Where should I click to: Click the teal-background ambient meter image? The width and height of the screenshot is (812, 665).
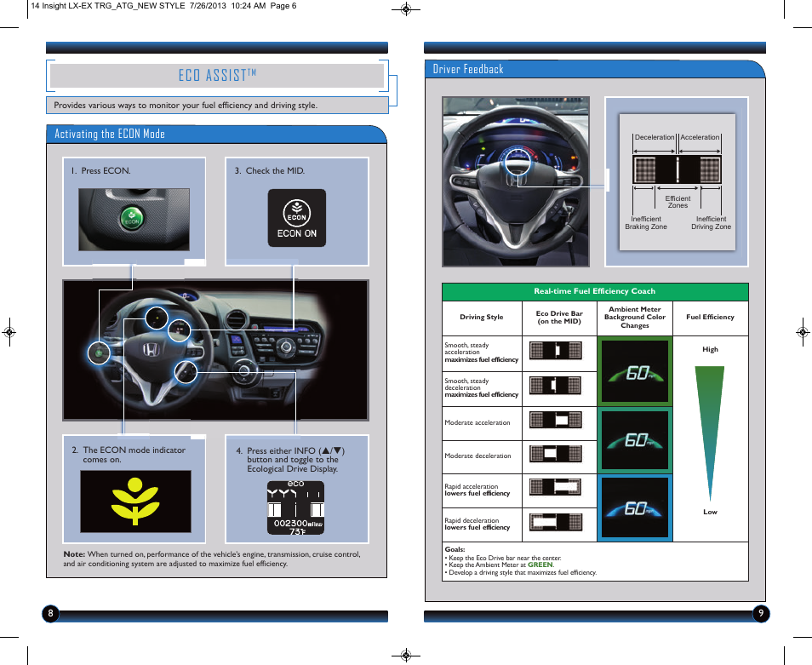pos(635,440)
